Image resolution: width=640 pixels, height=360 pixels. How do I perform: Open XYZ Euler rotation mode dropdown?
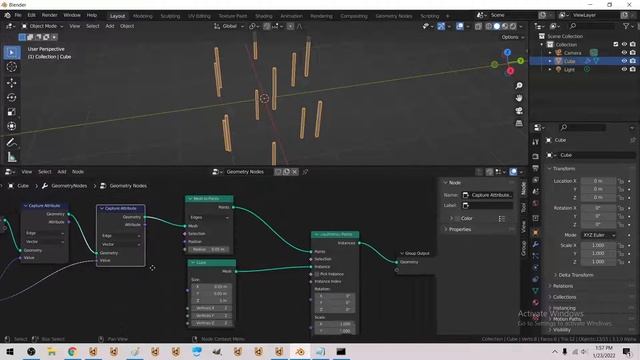click(x=598, y=235)
